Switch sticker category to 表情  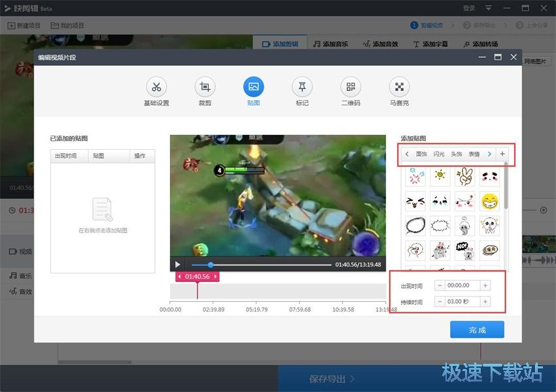coord(474,154)
